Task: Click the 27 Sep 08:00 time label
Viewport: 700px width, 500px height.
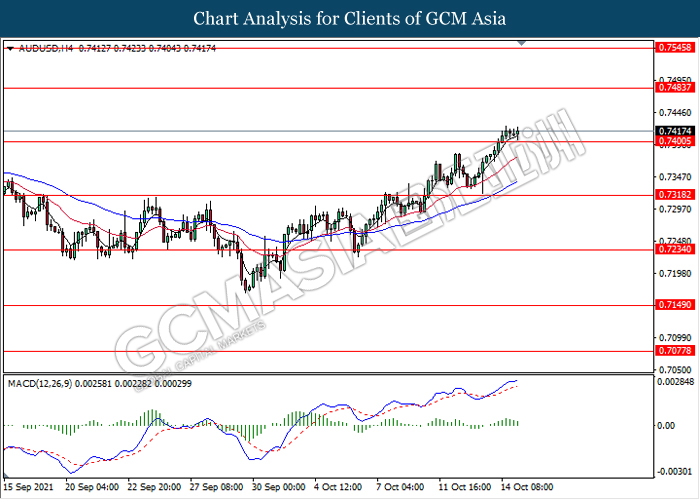Action: click(216, 487)
